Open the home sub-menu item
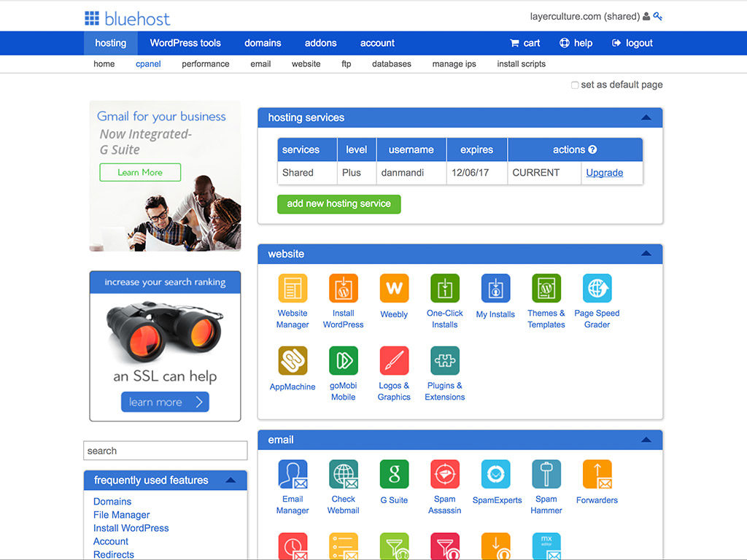The width and height of the screenshot is (747, 560). pyautogui.click(x=104, y=64)
